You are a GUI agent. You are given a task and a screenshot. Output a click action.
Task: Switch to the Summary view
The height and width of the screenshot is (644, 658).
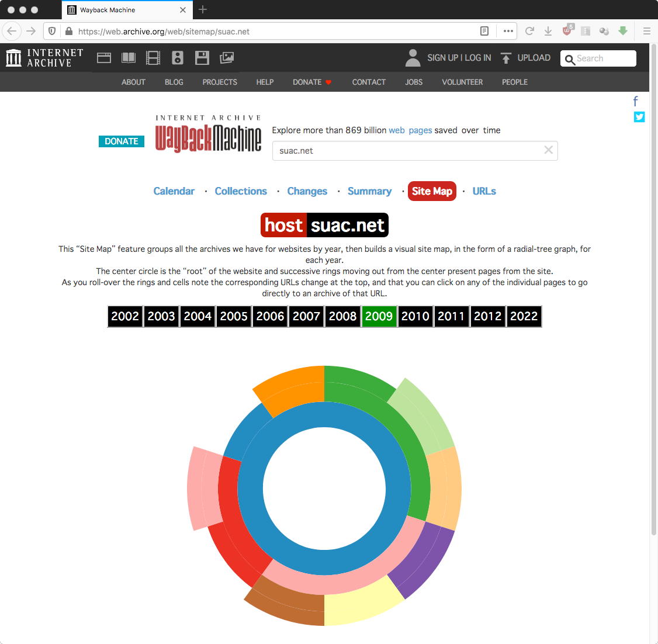(369, 191)
